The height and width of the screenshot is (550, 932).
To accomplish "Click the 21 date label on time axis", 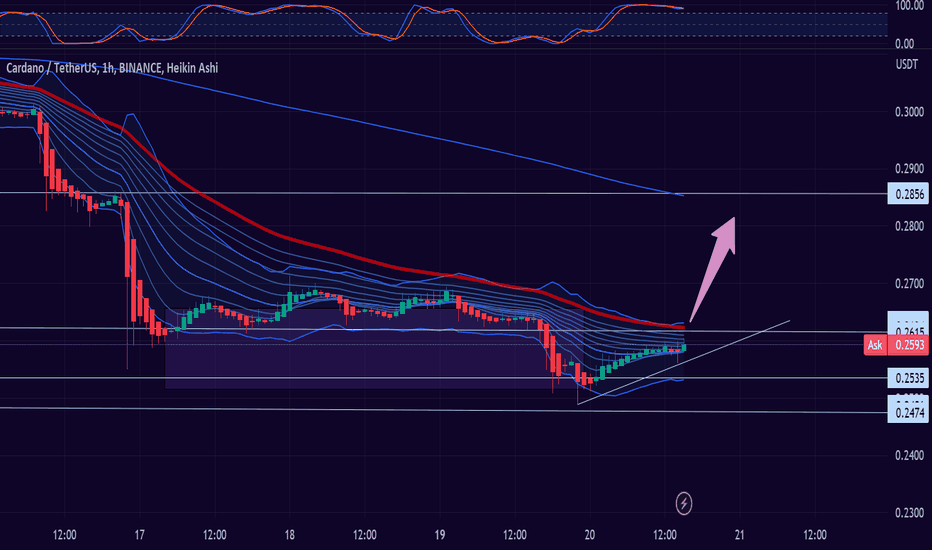I will tap(739, 535).
